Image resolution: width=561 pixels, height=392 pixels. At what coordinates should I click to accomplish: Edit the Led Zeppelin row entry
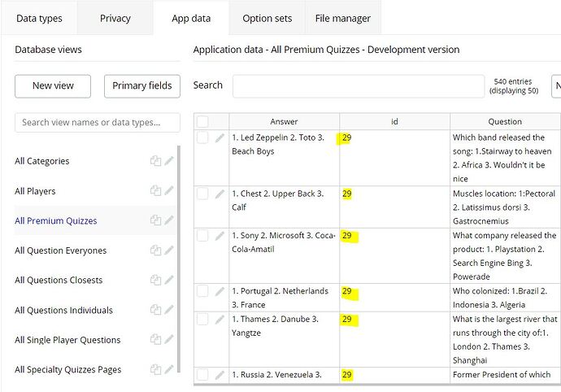(x=220, y=138)
